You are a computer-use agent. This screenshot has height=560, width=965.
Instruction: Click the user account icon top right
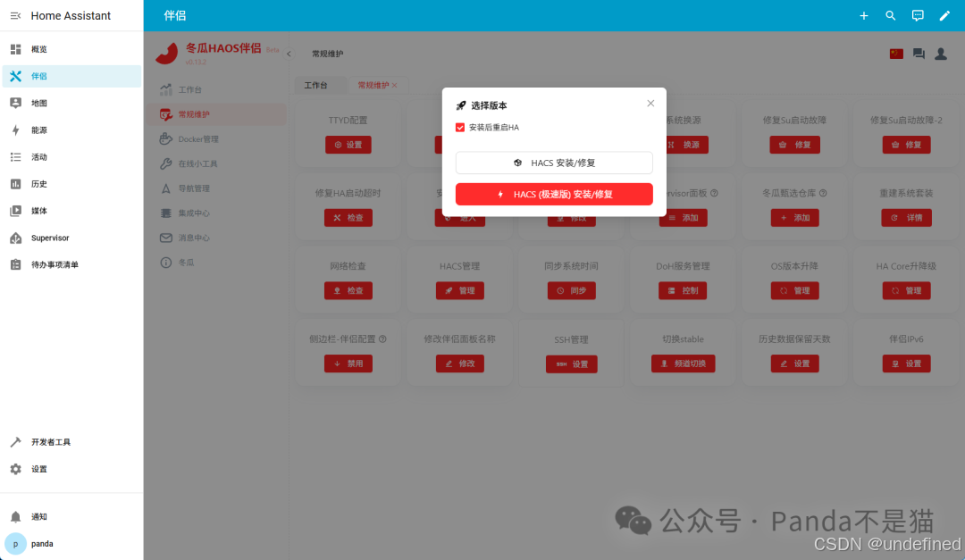941,54
